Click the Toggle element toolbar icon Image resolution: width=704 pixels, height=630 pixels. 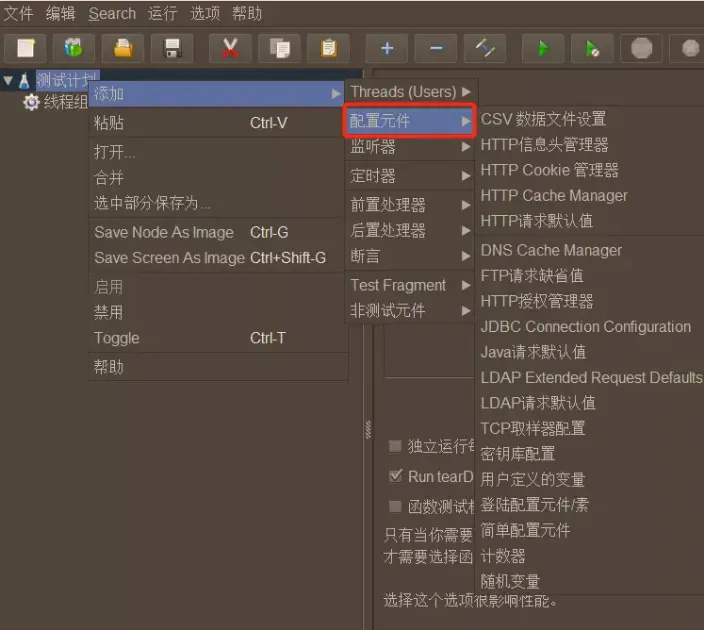point(485,48)
